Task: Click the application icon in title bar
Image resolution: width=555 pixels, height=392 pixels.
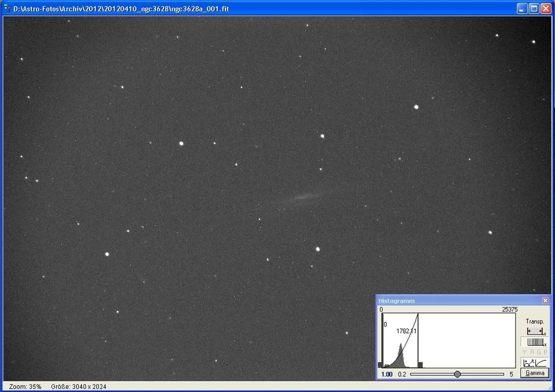Action: [7, 8]
